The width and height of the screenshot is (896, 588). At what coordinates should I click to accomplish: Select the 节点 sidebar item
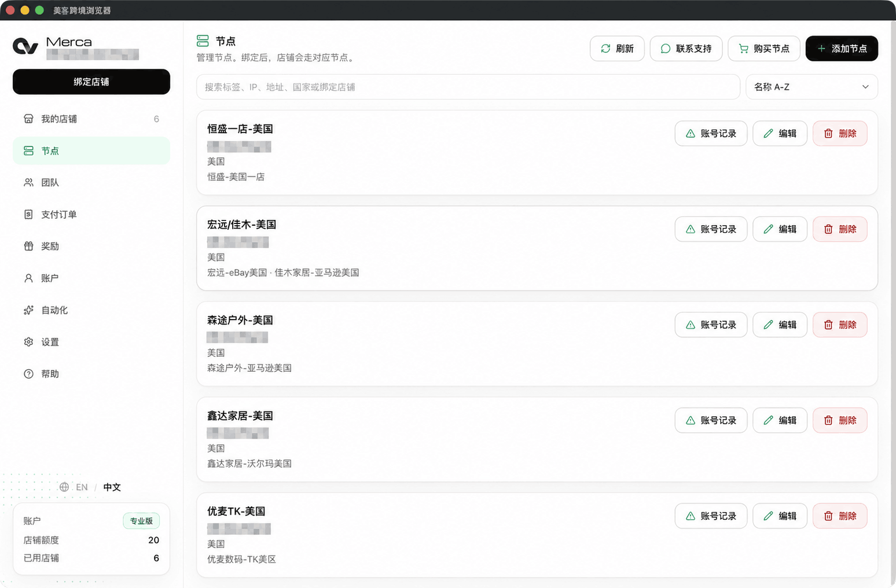(x=91, y=150)
